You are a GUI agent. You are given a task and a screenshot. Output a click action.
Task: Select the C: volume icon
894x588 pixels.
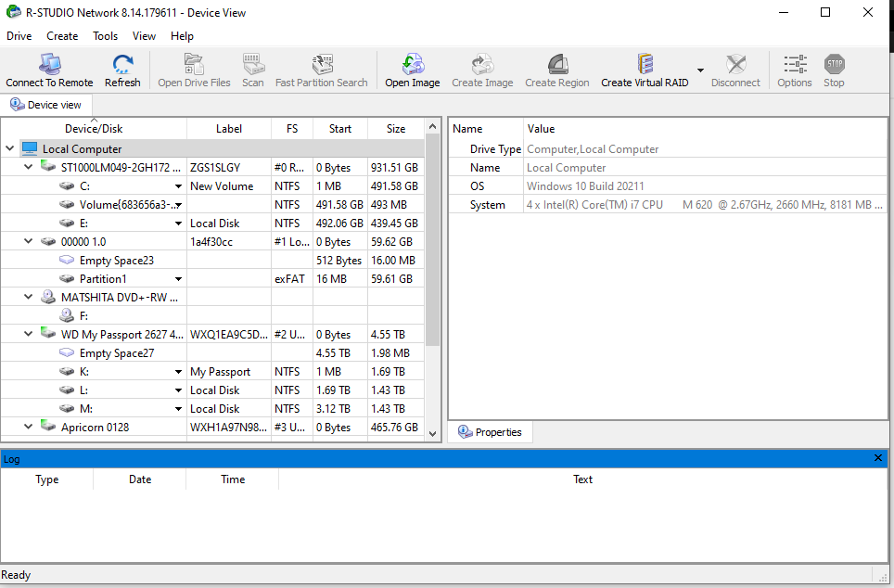click(x=67, y=185)
